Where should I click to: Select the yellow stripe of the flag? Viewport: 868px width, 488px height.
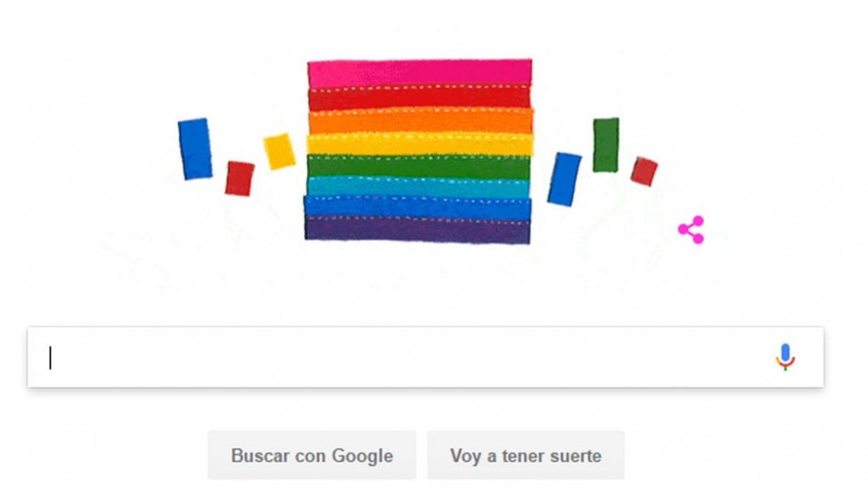tap(420, 144)
